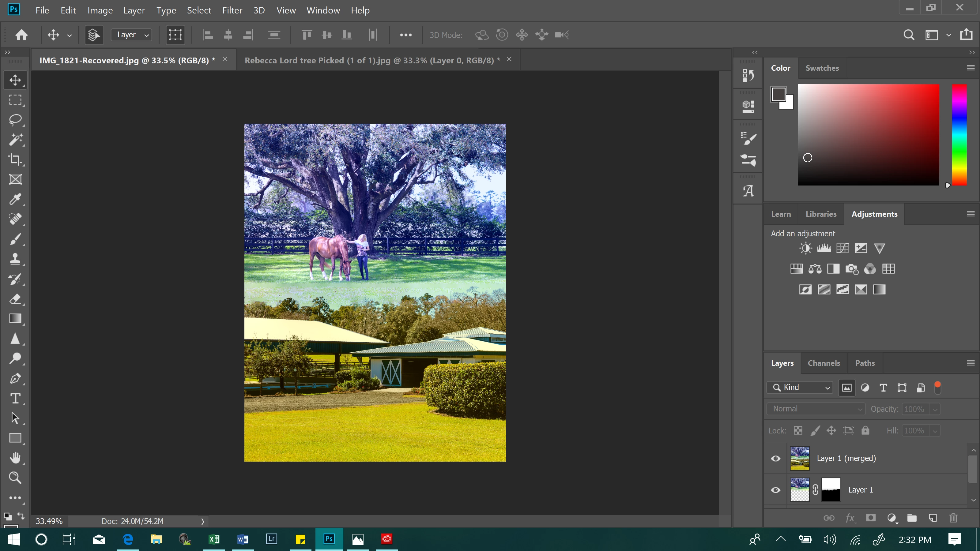The image size is (980, 551).
Task: Toggle visibility of Layer 1
Action: [775, 490]
